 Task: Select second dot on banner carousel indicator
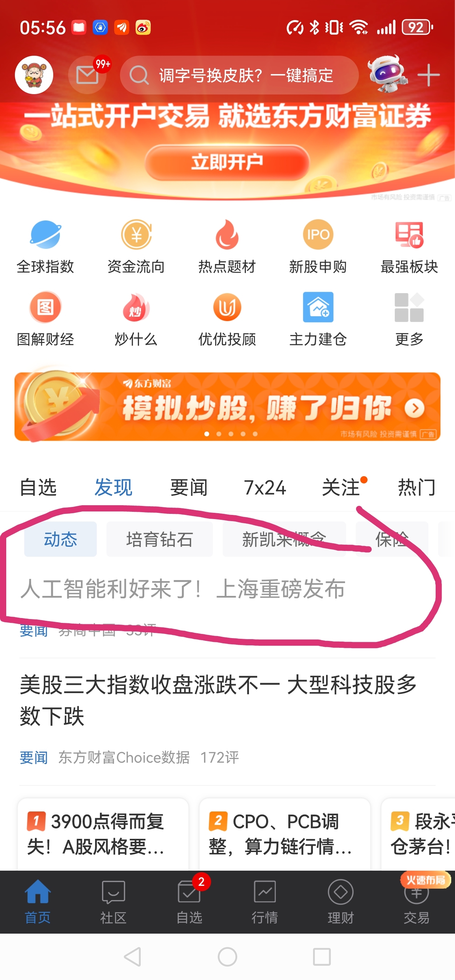tap(219, 434)
